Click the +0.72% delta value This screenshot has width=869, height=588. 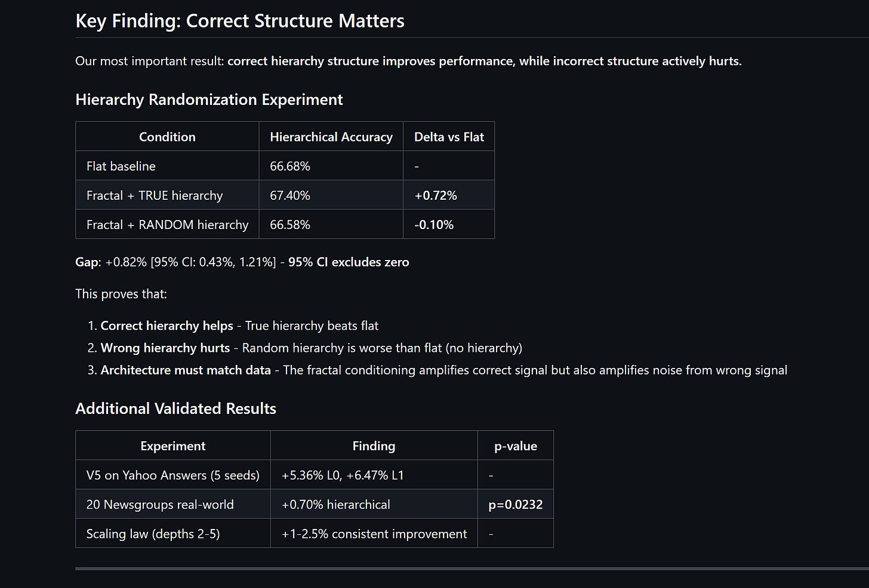[436, 195]
